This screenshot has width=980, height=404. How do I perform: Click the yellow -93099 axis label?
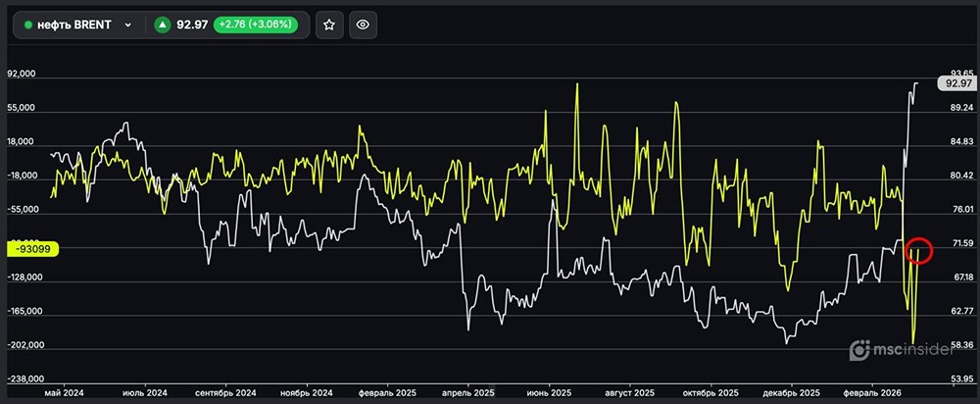coord(31,249)
